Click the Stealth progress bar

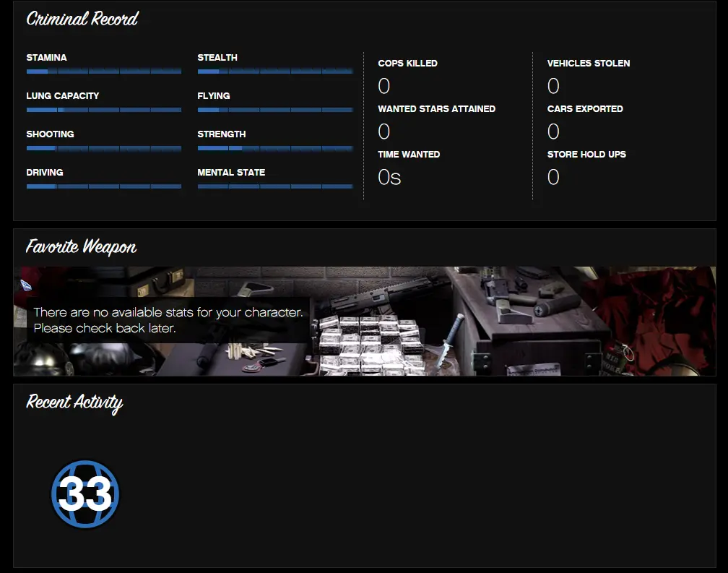pos(274,72)
